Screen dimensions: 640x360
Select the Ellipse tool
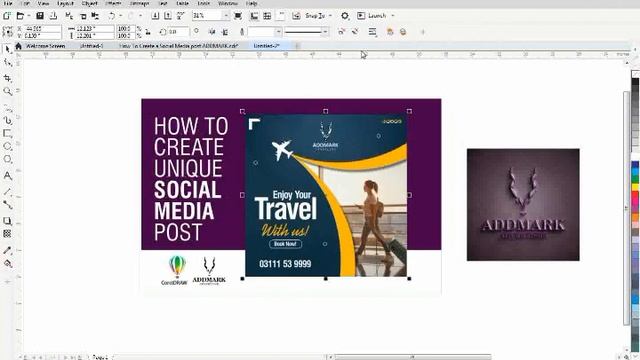coord(7,146)
